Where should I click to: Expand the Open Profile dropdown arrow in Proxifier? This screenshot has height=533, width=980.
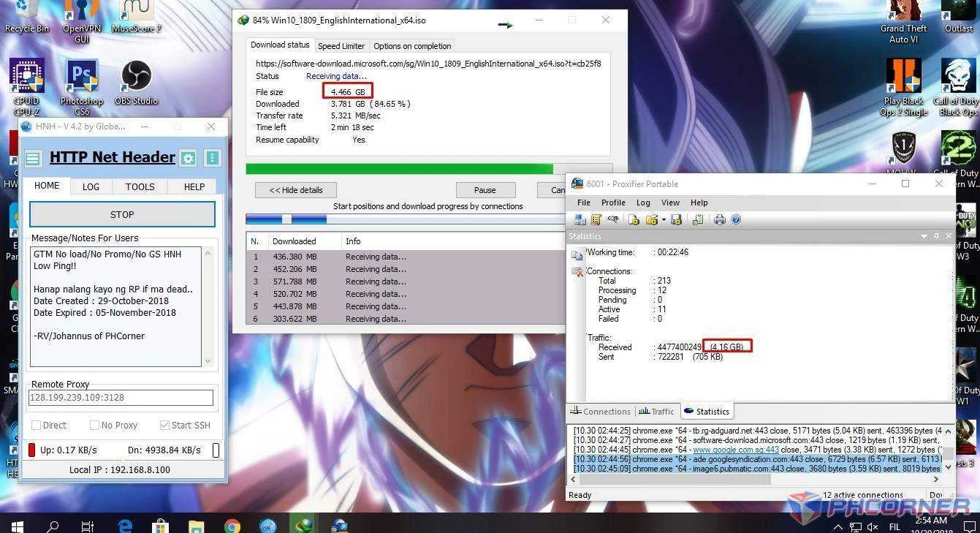click(664, 219)
